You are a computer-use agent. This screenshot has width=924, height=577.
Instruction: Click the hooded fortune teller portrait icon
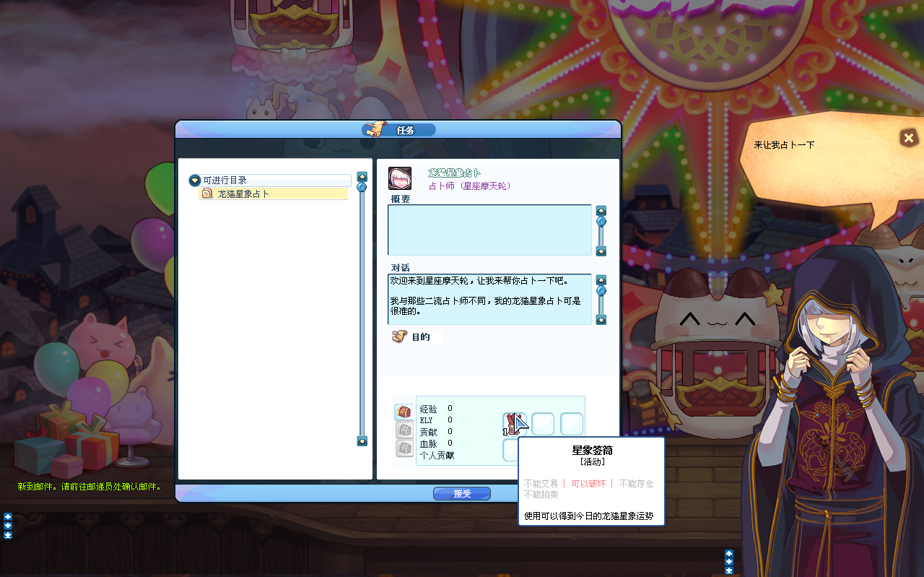[x=400, y=178]
